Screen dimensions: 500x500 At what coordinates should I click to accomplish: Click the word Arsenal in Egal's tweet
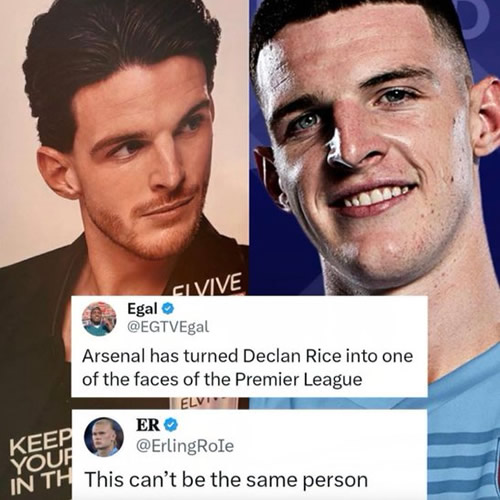coord(113,356)
